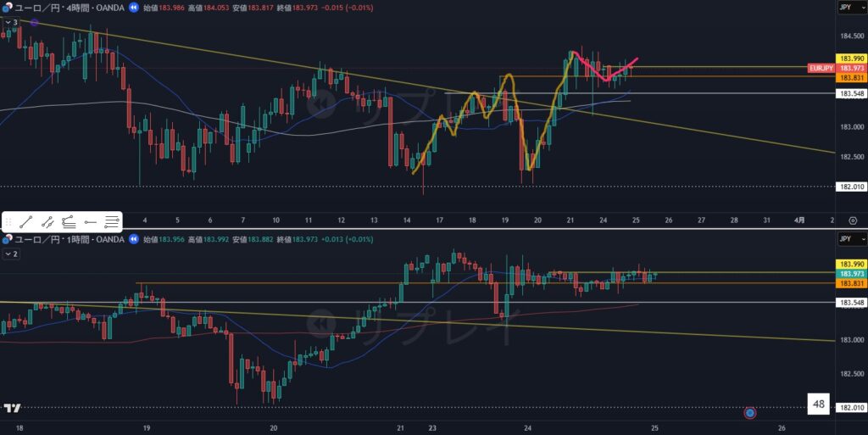Click the blue replay marker on lower time axis
The image size is (868, 435).
(749, 413)
